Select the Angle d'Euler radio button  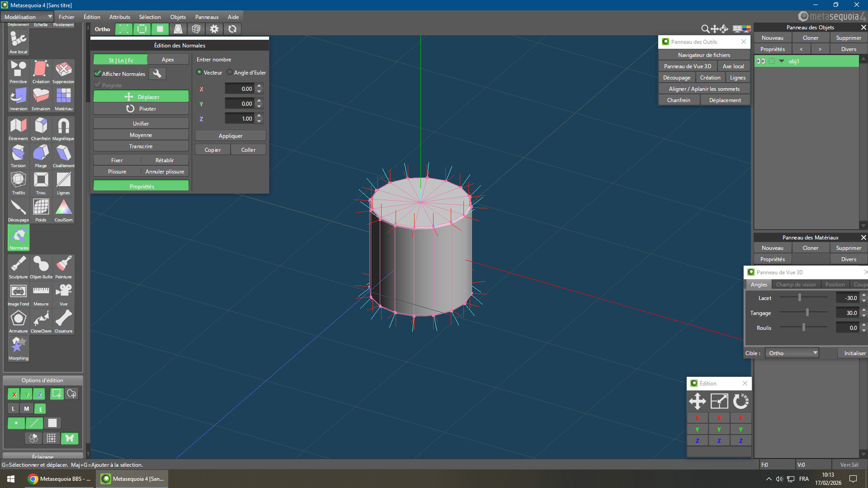coord(230,72)
